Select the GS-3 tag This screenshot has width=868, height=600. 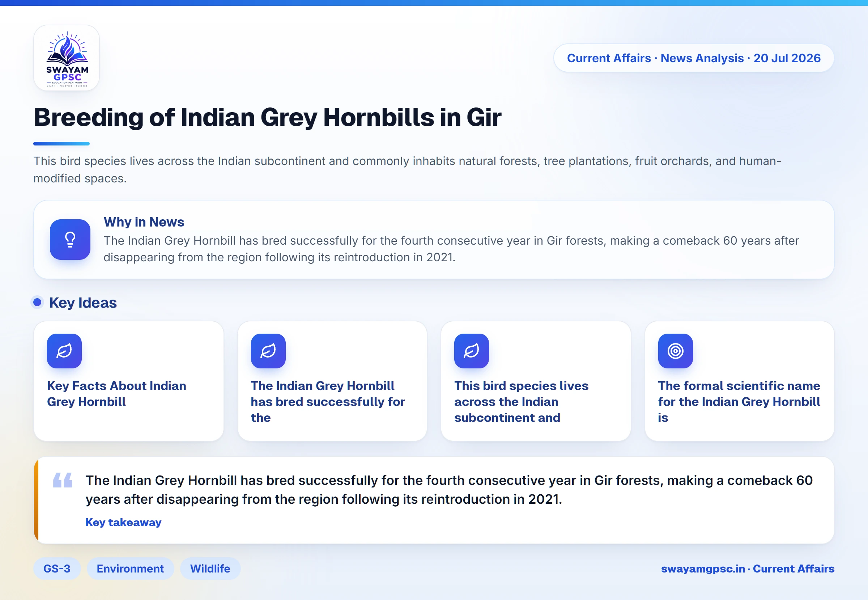click(57, 569)
